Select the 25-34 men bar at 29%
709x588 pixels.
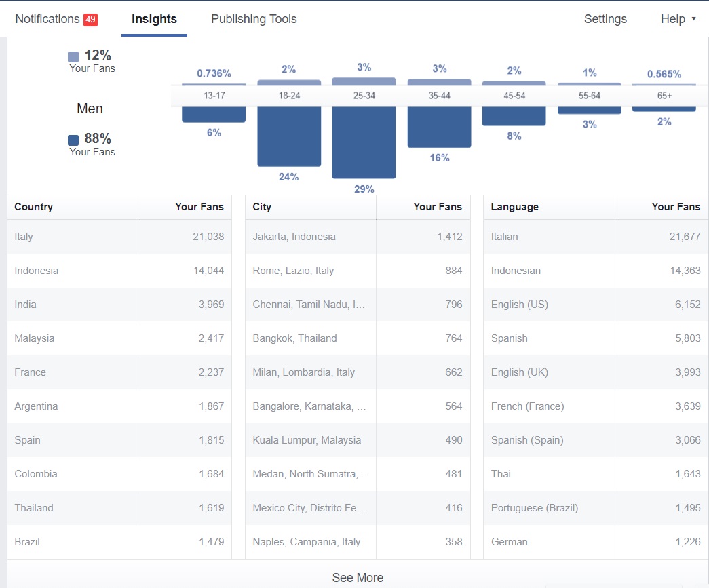(x=364, y=142)
